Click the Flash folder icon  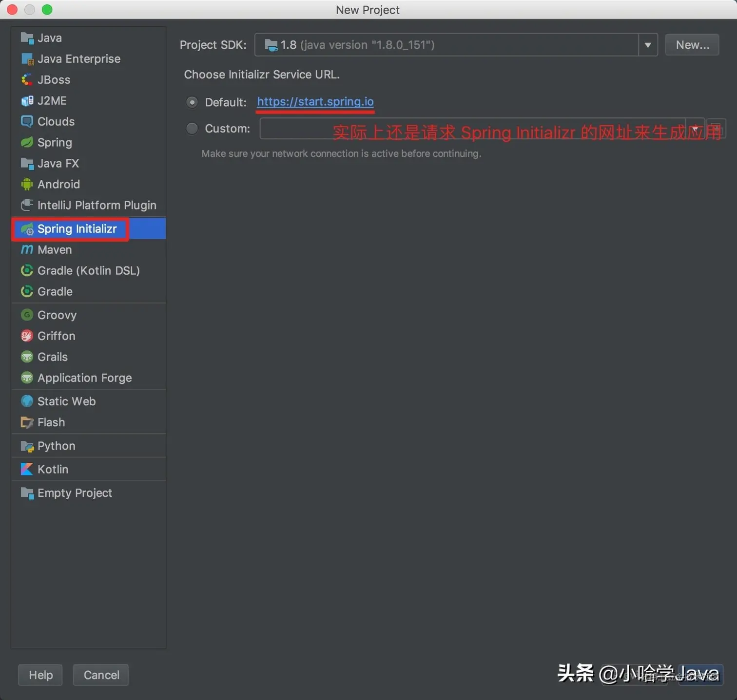coord(27,422)
